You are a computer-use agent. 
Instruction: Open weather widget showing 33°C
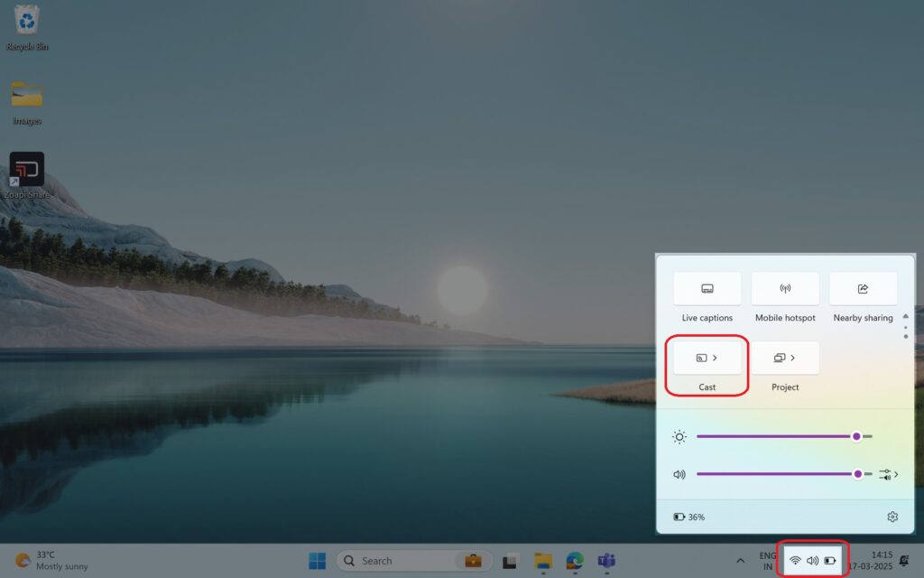[51, 560]
